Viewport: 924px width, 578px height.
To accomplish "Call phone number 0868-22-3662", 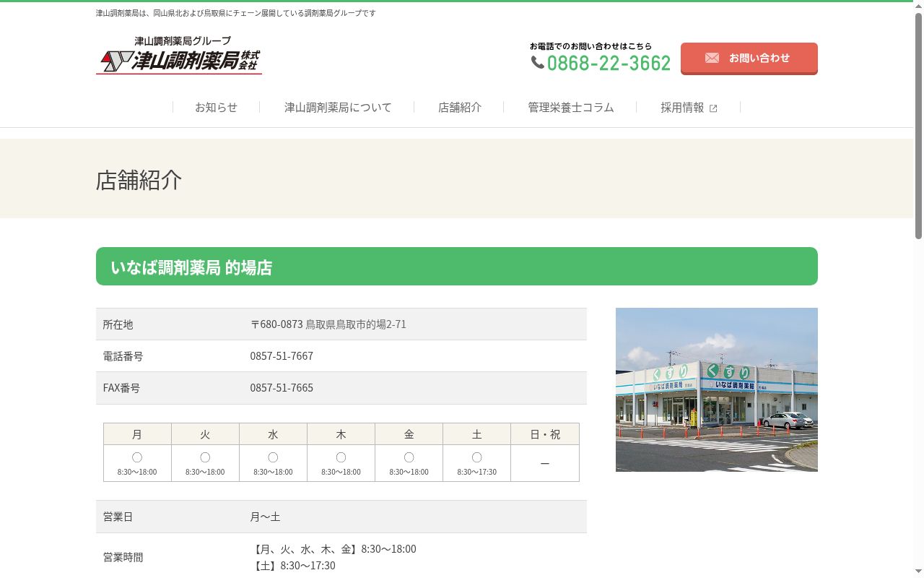I will (x=609, y=64).
